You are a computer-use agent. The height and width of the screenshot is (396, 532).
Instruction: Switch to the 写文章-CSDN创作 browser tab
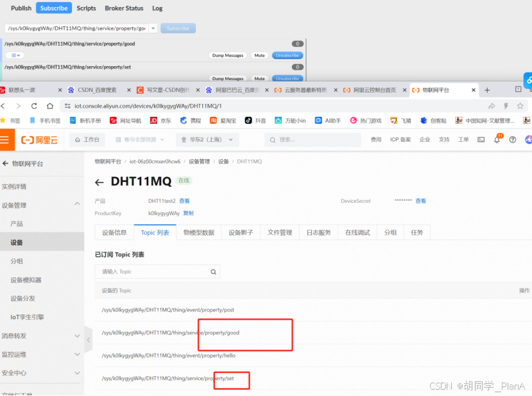click(168, 90)
